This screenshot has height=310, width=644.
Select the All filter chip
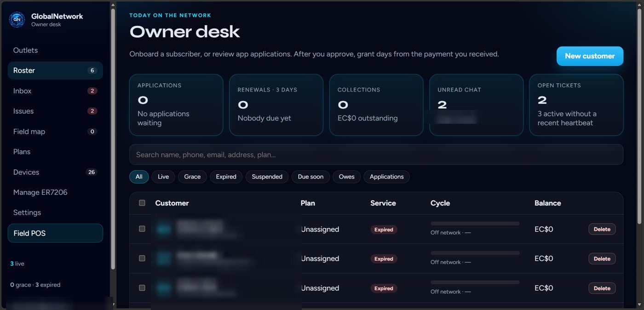tap(139, 177)
